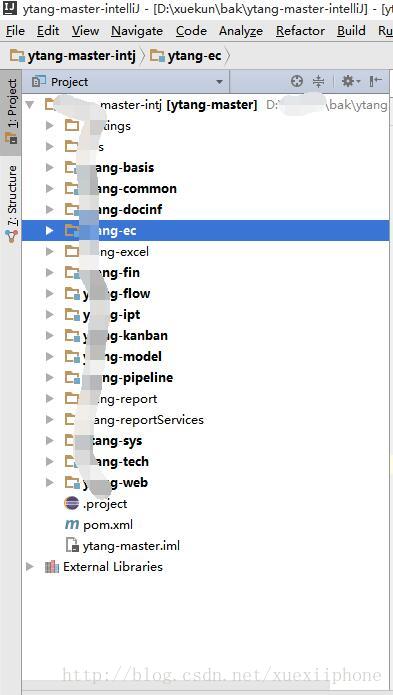Expand the ytang-ipt module

pos(50,315)
